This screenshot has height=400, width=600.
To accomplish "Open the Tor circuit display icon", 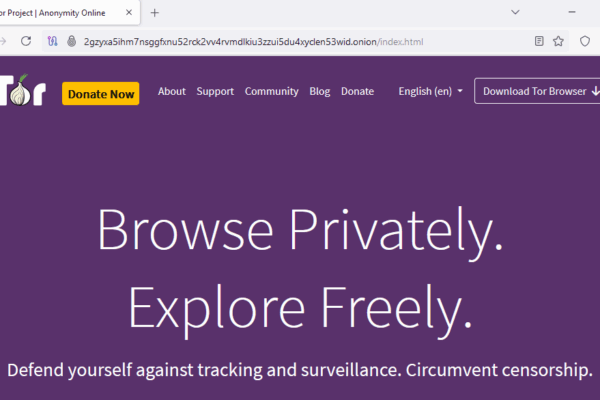I will pos(53,41).
